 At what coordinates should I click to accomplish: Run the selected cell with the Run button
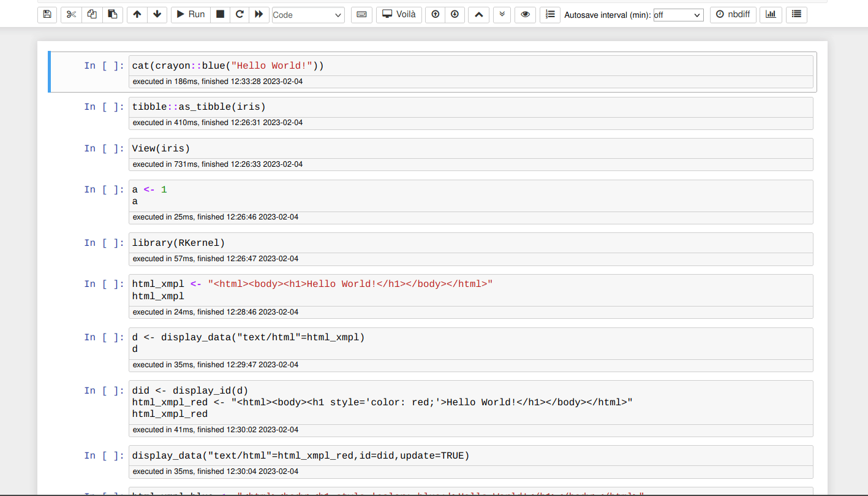(x=190, y=14)
